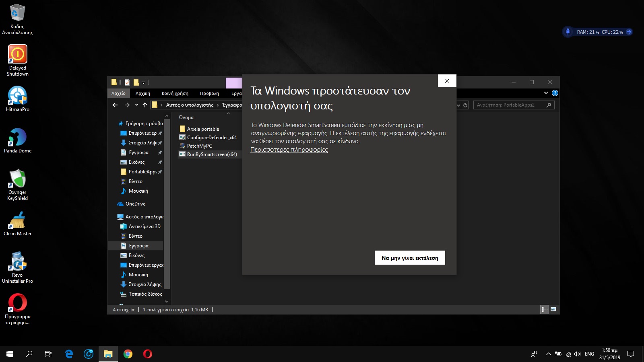Open the volume control tray icon

click(578, 354)
